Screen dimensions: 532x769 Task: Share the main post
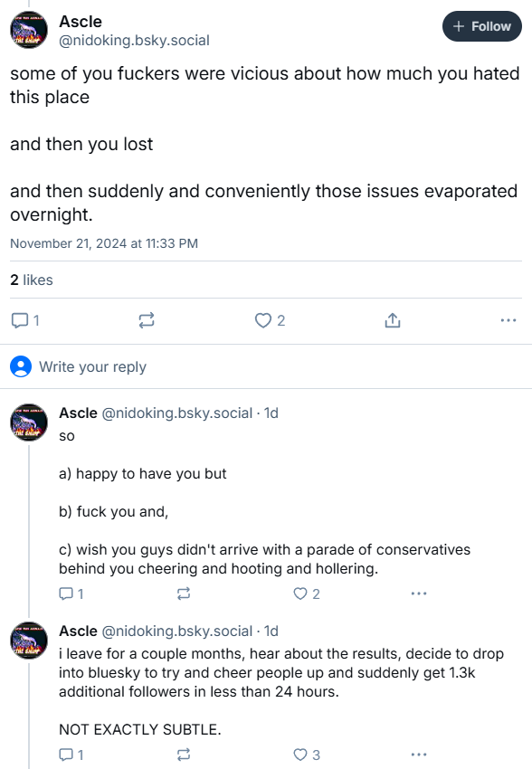[393, 320]
